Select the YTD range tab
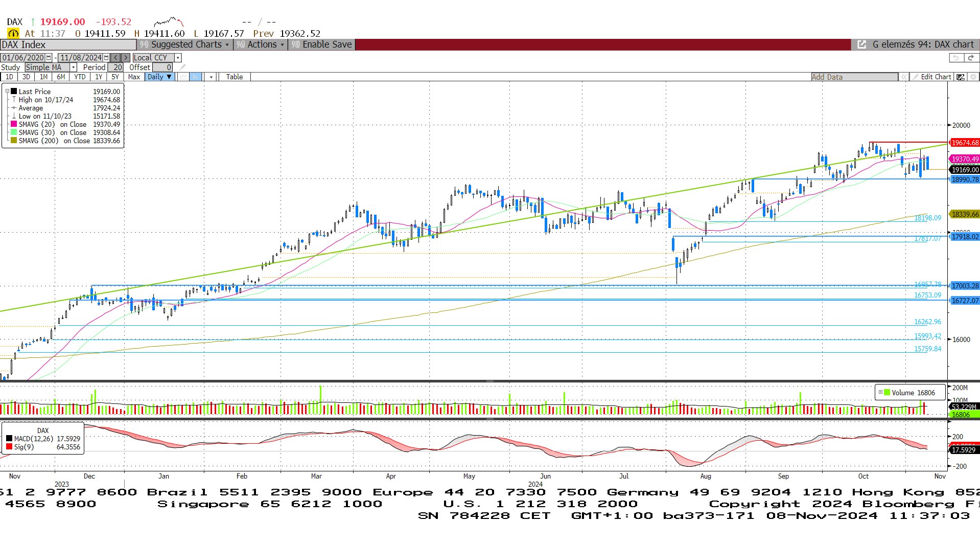The height and width of the screenshot is (544, 980). [x=80, y=77]
